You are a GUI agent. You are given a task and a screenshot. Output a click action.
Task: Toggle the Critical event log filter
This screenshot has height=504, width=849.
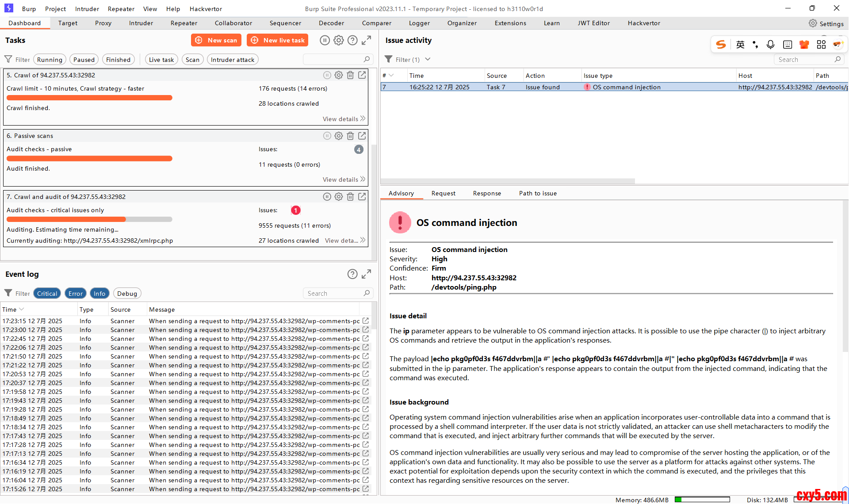point(47,294)
